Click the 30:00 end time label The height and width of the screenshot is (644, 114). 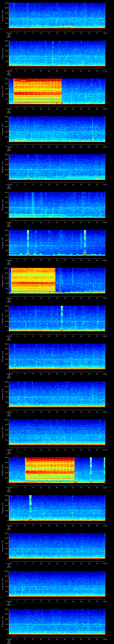[105, 33]
